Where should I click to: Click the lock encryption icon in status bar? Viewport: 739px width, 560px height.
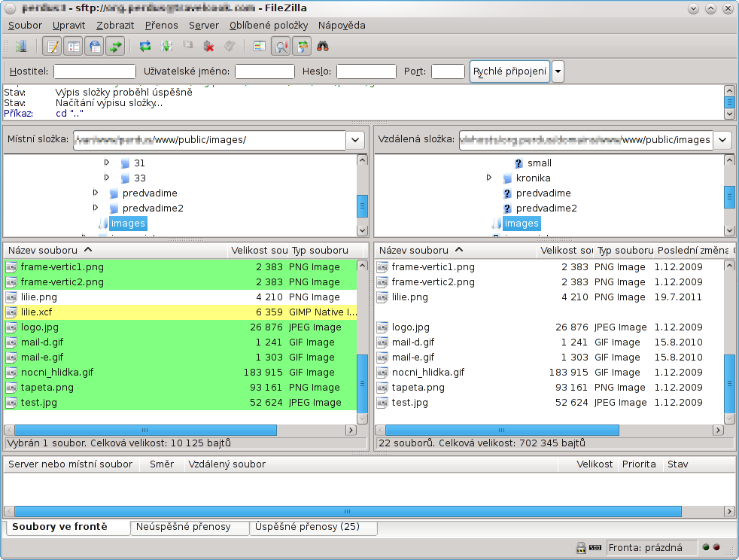point(581,548)
